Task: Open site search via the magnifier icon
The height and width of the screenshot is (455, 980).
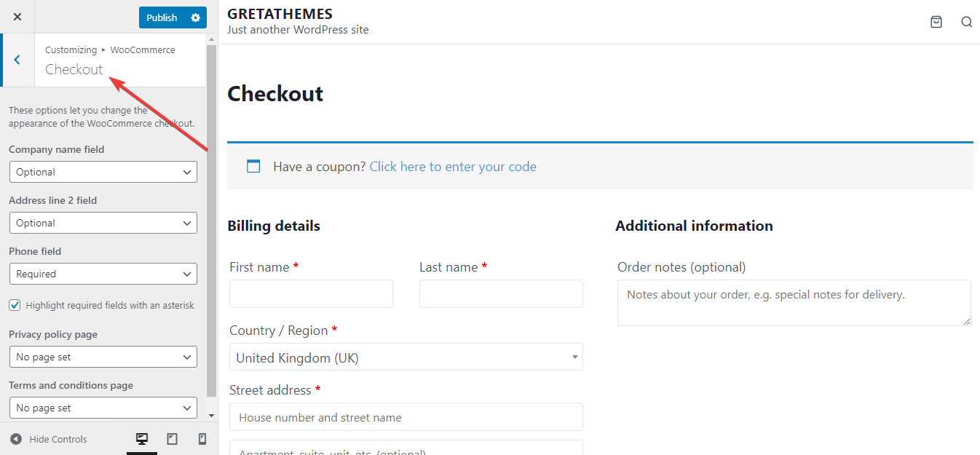Action: (967, 22)
